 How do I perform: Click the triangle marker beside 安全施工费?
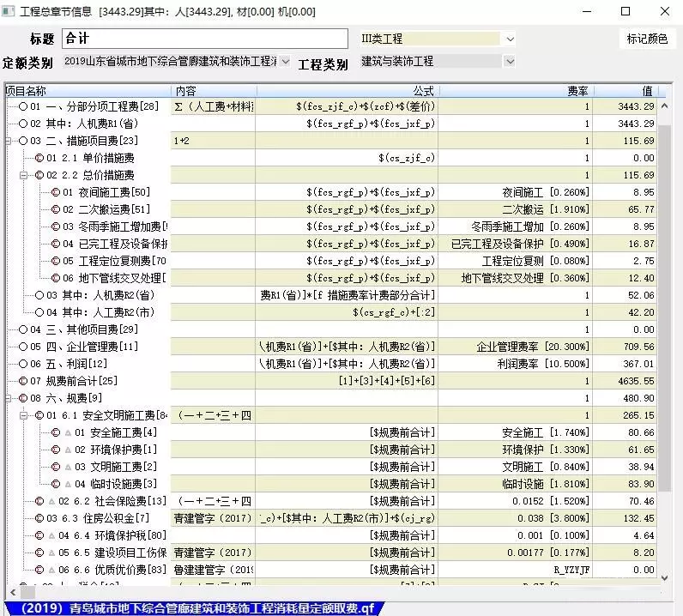point(68,433)
